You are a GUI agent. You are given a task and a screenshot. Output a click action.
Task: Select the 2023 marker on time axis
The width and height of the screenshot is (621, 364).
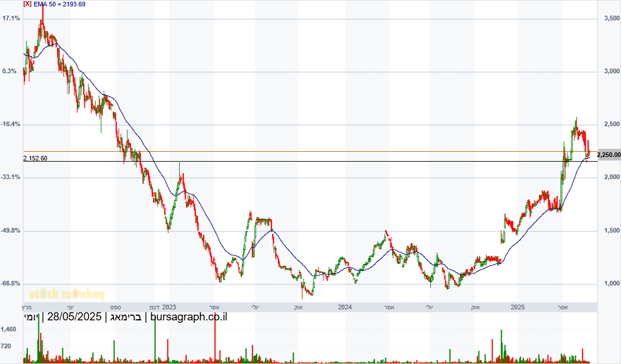(x=169, y=307)
